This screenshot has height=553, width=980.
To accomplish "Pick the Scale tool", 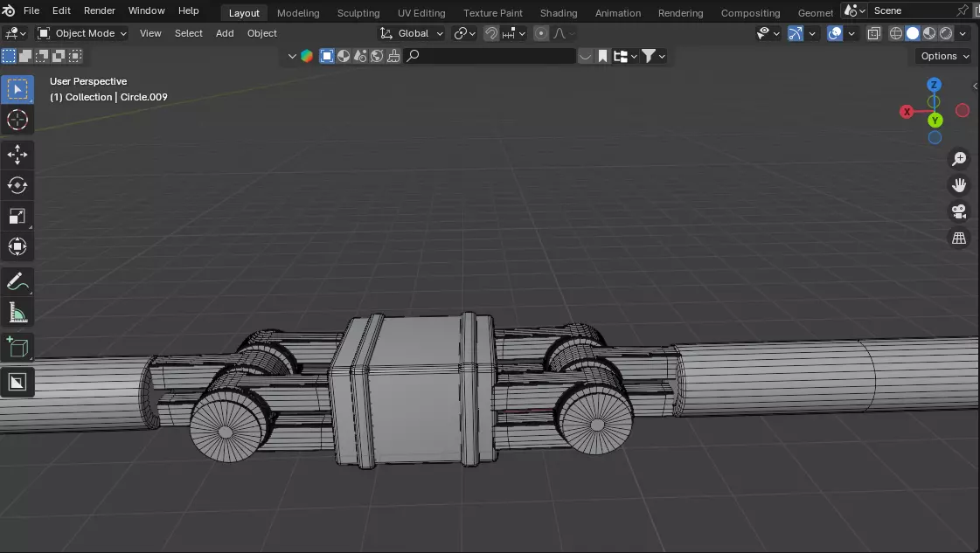I will 17,216.
